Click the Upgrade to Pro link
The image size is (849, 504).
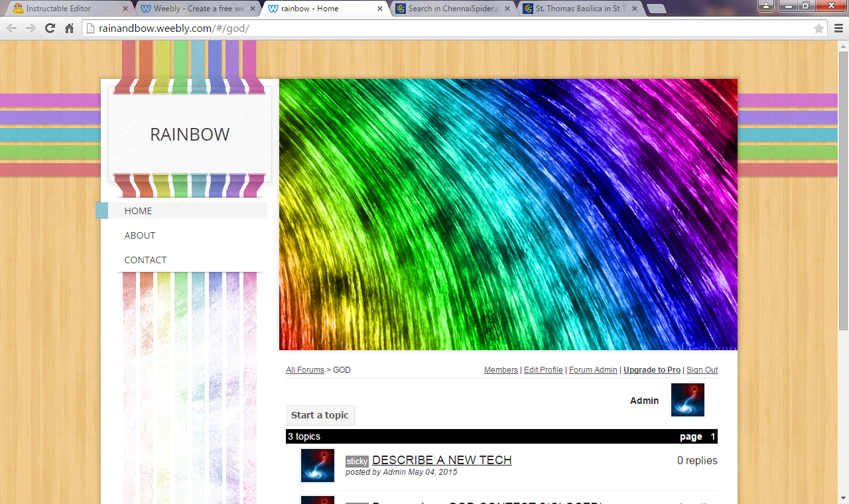point(652,370)
